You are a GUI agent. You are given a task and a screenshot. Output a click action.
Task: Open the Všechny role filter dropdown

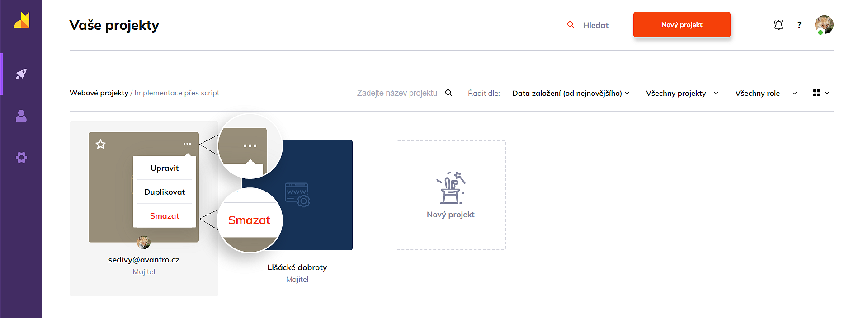tap(765, 93)
